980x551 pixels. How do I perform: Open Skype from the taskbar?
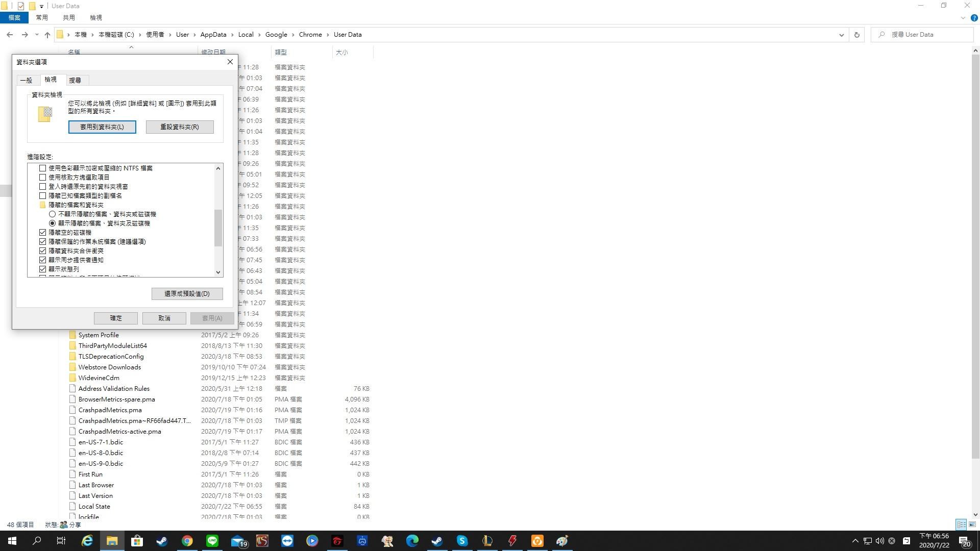(462, 541)
